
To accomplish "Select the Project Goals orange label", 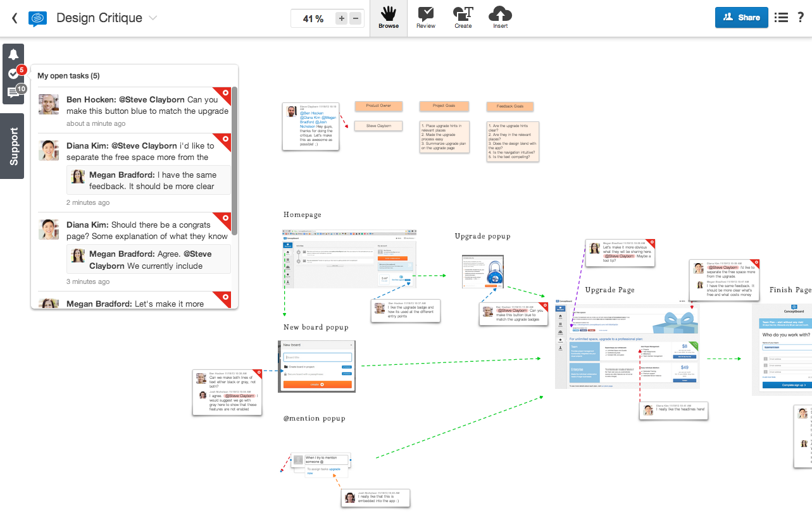I will click(x=444, y=106).
